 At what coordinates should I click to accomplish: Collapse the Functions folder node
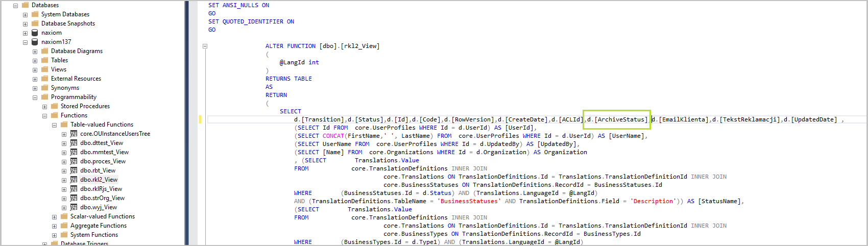click(x=44, y=116)
